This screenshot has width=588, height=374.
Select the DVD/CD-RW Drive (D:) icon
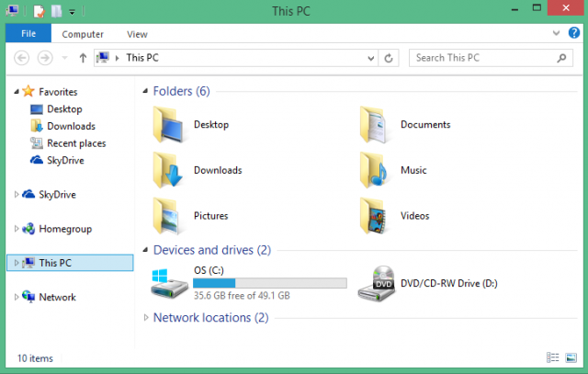[377, 283]
